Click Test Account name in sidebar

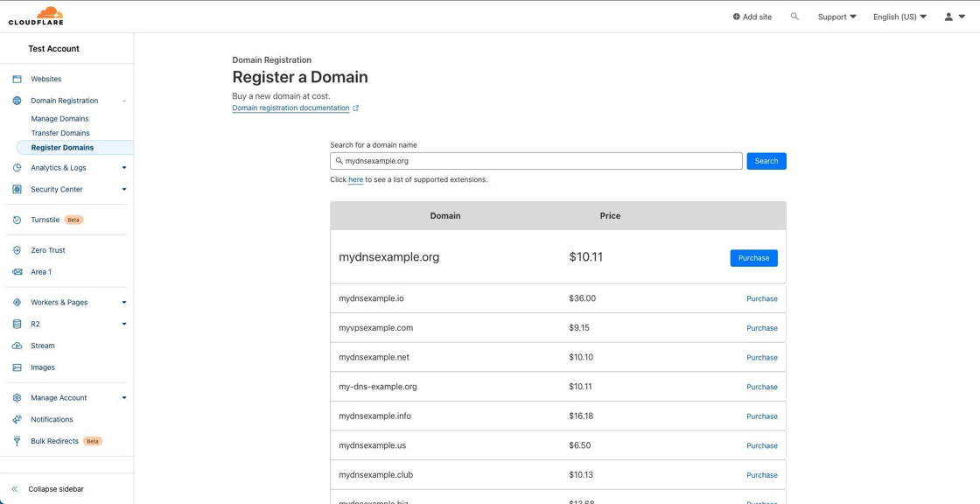(53, 49)
